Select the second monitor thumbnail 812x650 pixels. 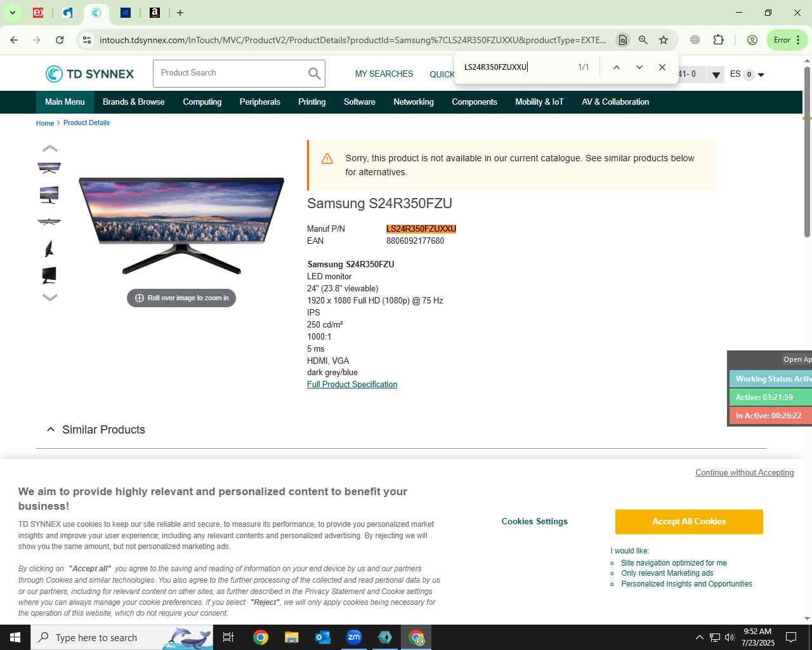49,195
